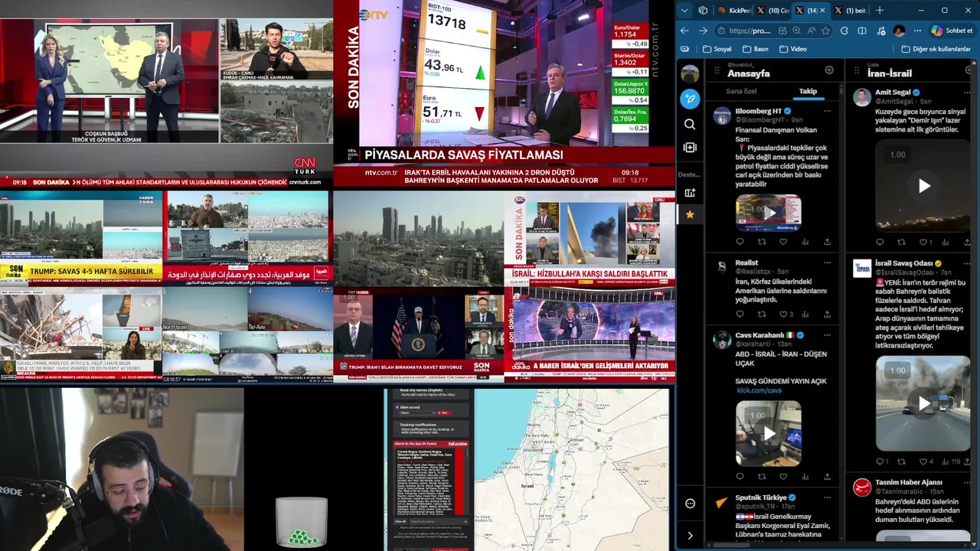980x551 pixels.
Task: Open Diğer sık kullanılanlar bookmarks folder
Action: pos(936,49)
